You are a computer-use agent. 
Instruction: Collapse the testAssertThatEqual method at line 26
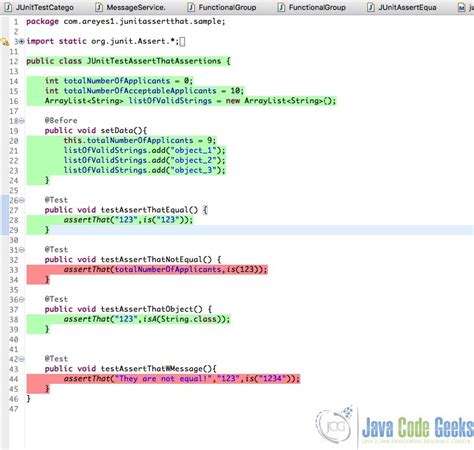22,200
